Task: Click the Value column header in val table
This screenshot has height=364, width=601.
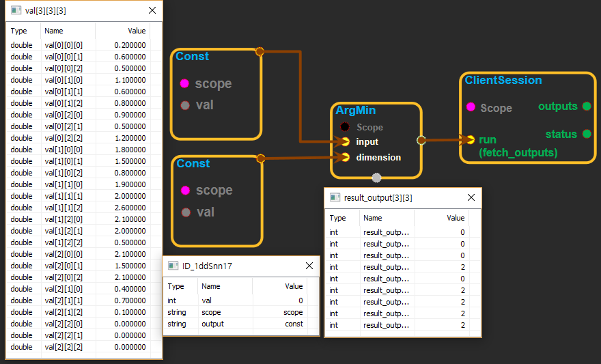Action: [137, 31]
